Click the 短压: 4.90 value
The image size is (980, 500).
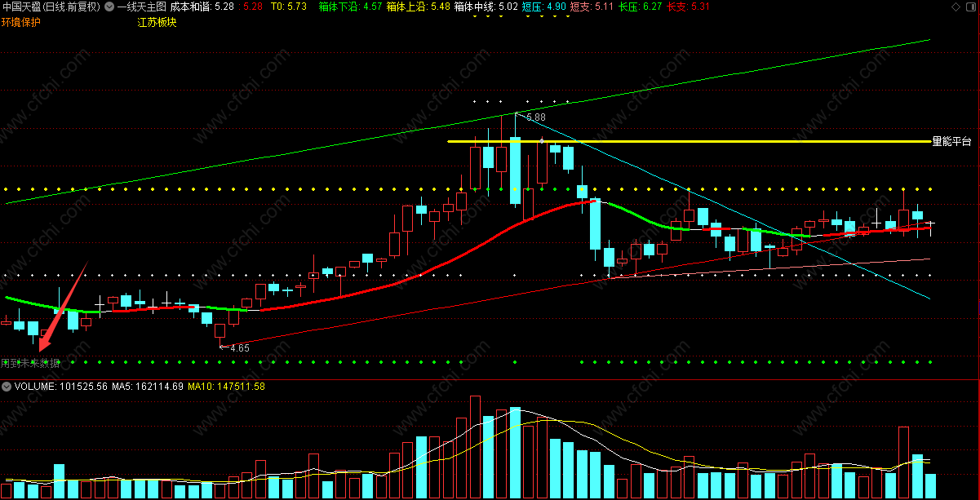coord(544,6)
